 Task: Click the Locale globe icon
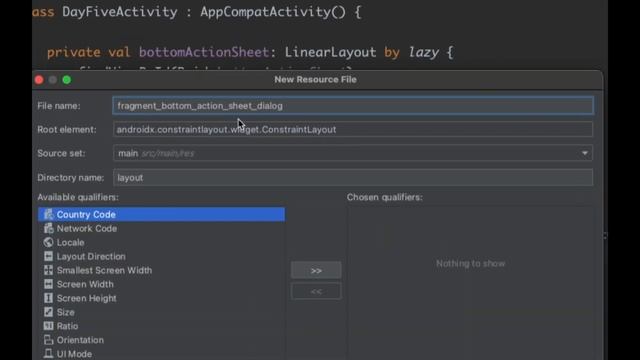pyautogui.click(x=49, y=242)
